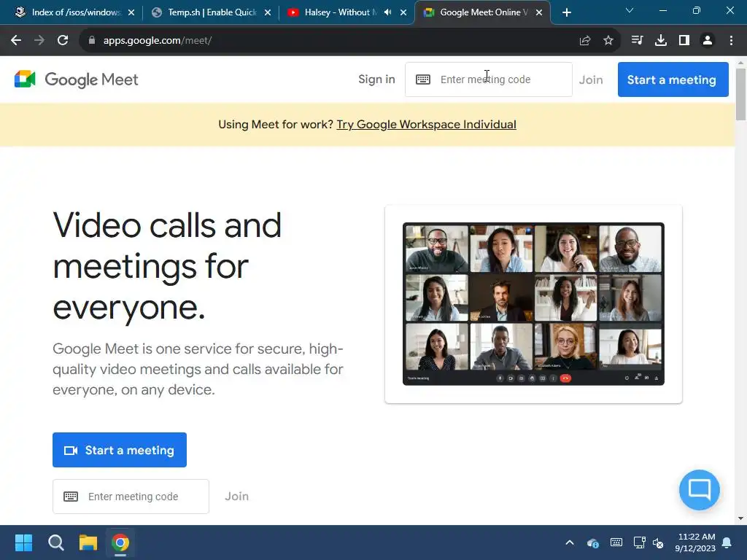Focus the lower Enter meeting code field

(x=131, y=497)
